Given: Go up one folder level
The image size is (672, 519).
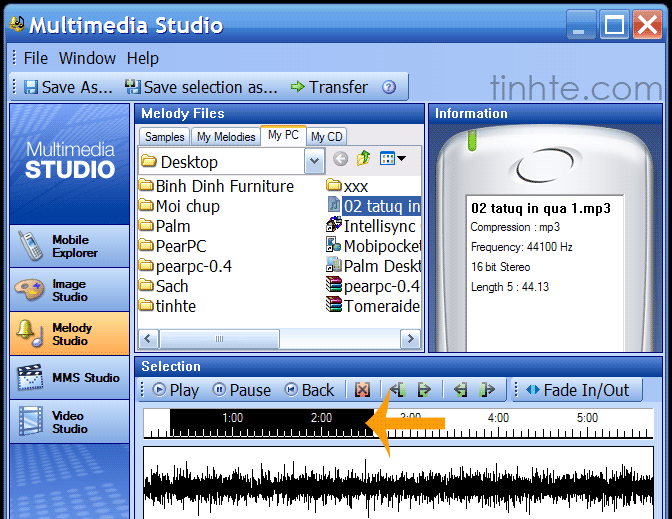Looking at the screenshot, I should (x=364, y=159).
